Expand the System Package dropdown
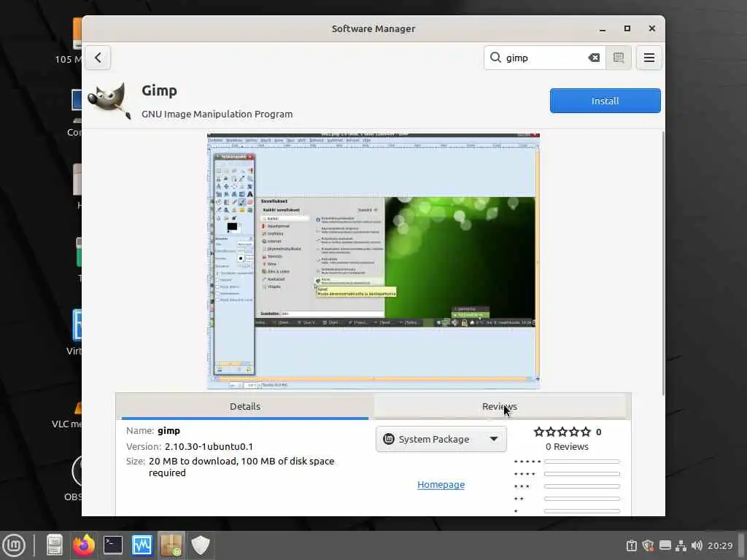 (x=441, y=439)
